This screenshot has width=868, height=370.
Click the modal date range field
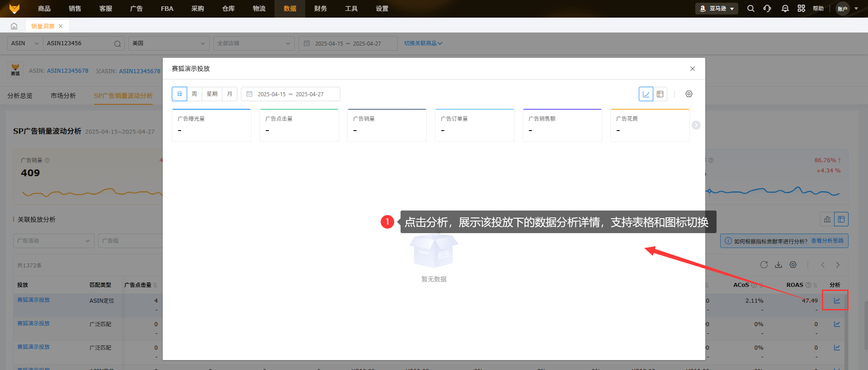click(x=290, y=94)
